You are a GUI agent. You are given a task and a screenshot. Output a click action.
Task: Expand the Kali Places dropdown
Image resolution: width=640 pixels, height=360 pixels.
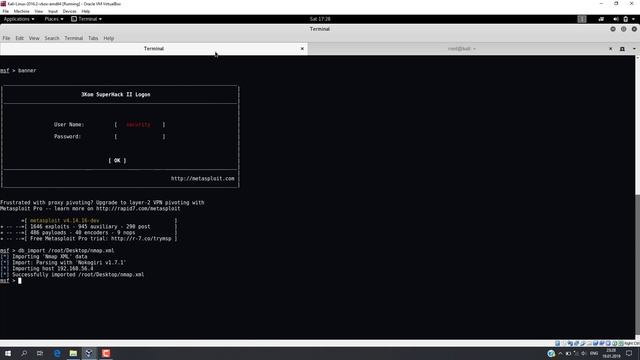53,19
